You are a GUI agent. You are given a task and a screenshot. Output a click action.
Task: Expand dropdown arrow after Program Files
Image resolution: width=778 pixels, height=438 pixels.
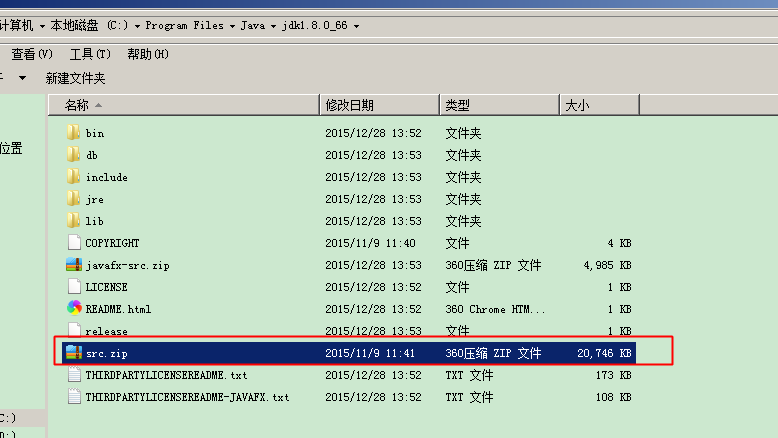coord(232,26)
